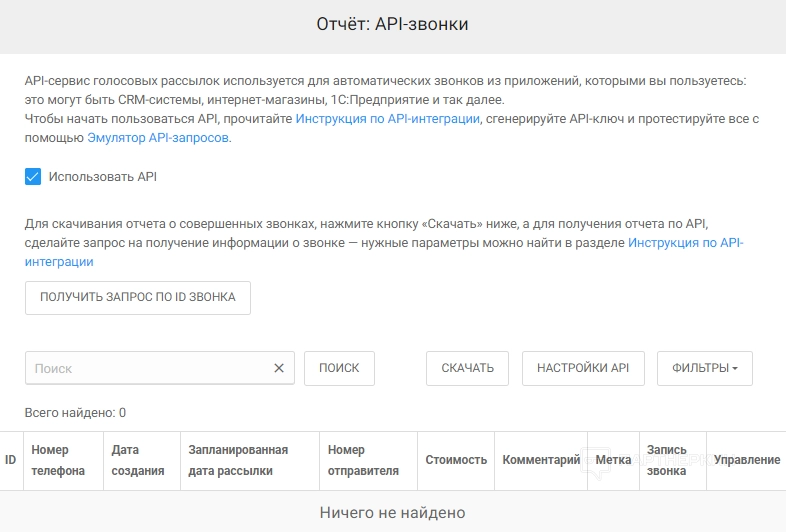Open the Инструкция по API-интеграции link in first paragraph
The width and height of the screenshot is (786, 532).
388,119
